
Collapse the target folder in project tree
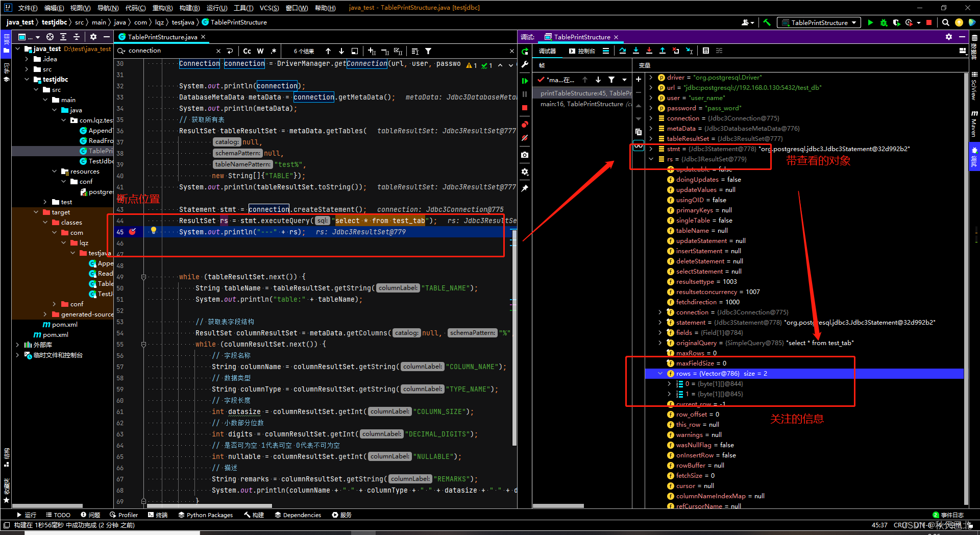click(36, 212)
